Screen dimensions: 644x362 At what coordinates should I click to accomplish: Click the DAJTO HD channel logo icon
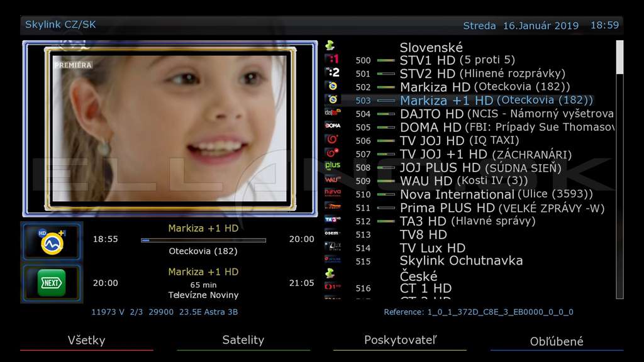click(x=332, y=112)
